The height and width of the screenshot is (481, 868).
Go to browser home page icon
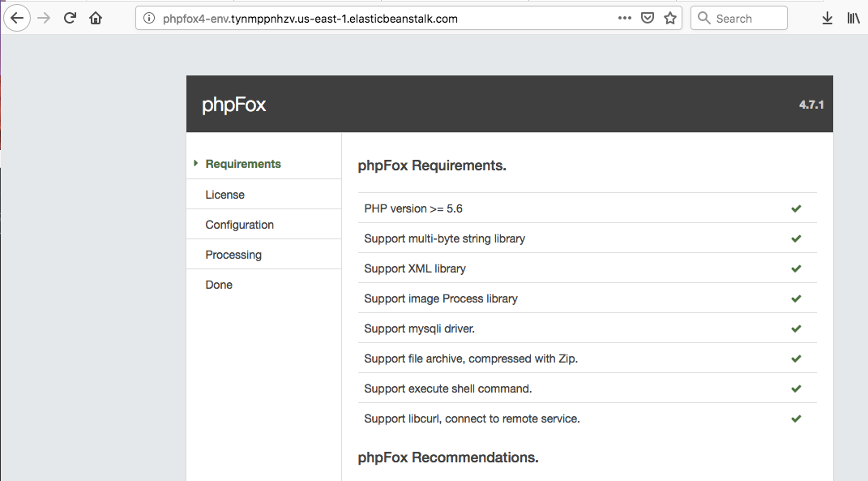pos(96,18)
